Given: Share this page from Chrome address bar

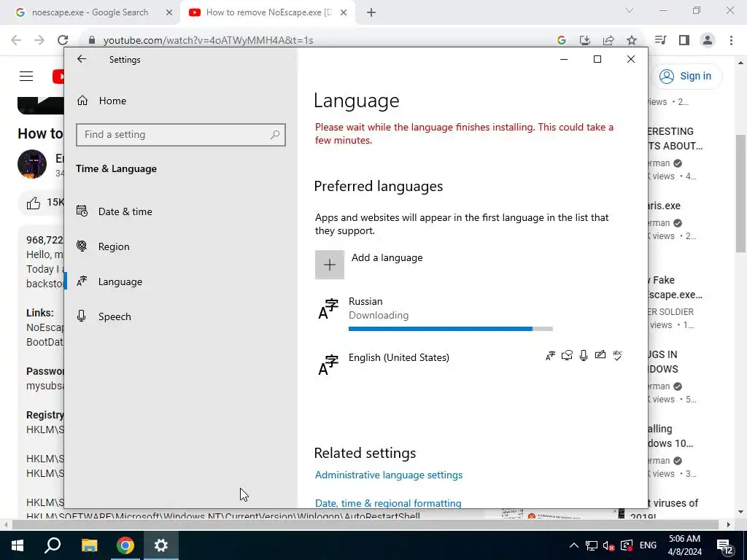Looking at the screenshot, I should click(608, 41).
